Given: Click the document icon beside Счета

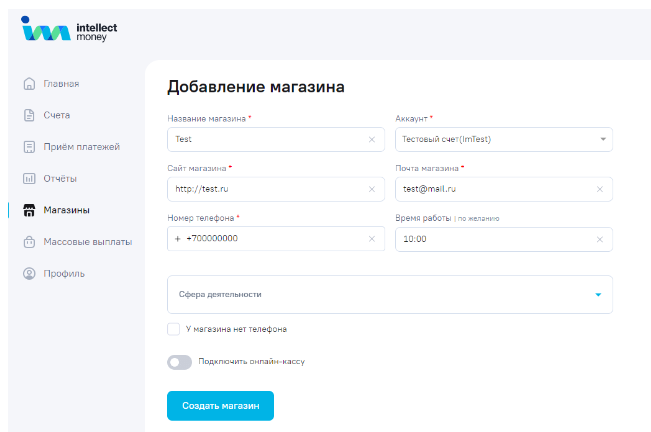Looking at the screenshot, I should (x=29, y=115).
